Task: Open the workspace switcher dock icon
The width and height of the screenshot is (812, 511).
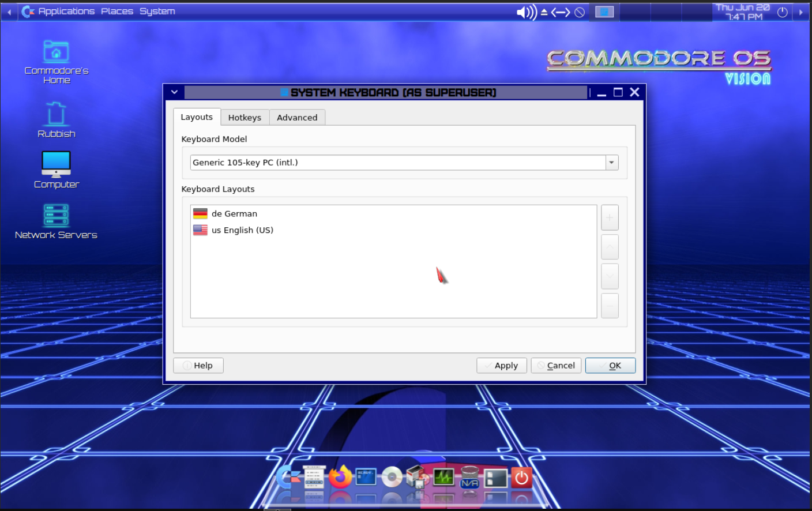Action: coord(495,478)
